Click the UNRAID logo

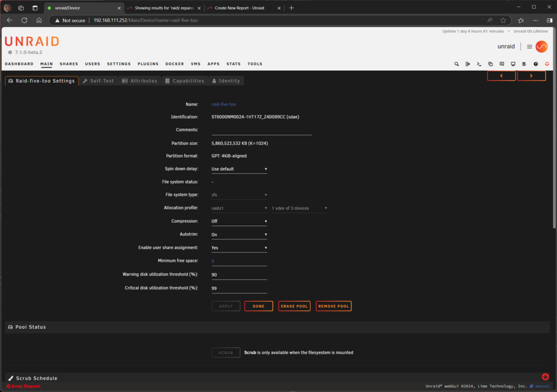(x=32, y=42)
